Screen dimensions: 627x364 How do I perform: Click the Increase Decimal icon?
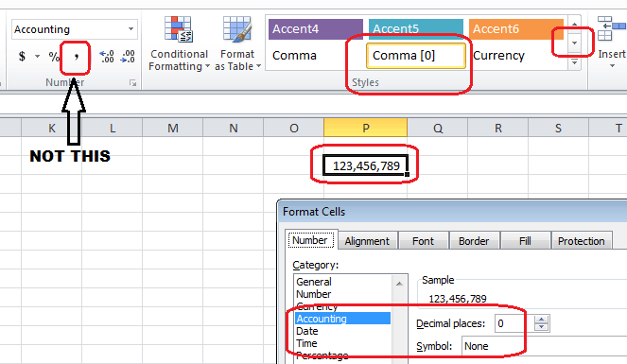tap(107, 57)
